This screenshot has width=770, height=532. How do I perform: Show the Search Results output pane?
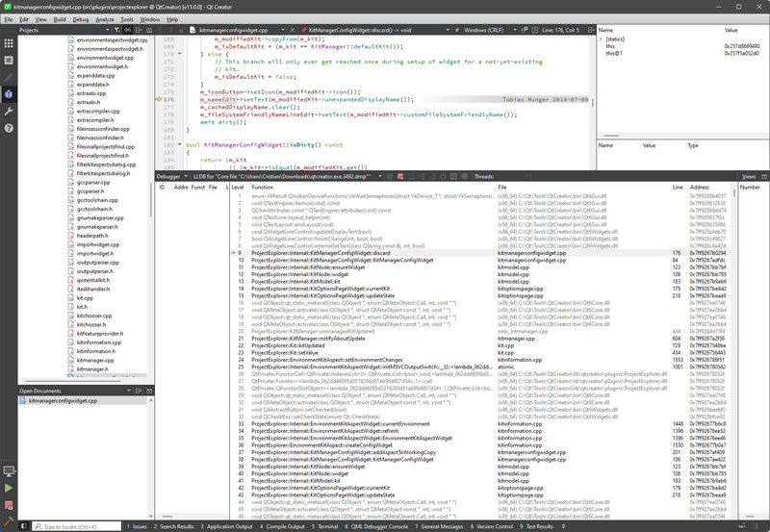174,526
